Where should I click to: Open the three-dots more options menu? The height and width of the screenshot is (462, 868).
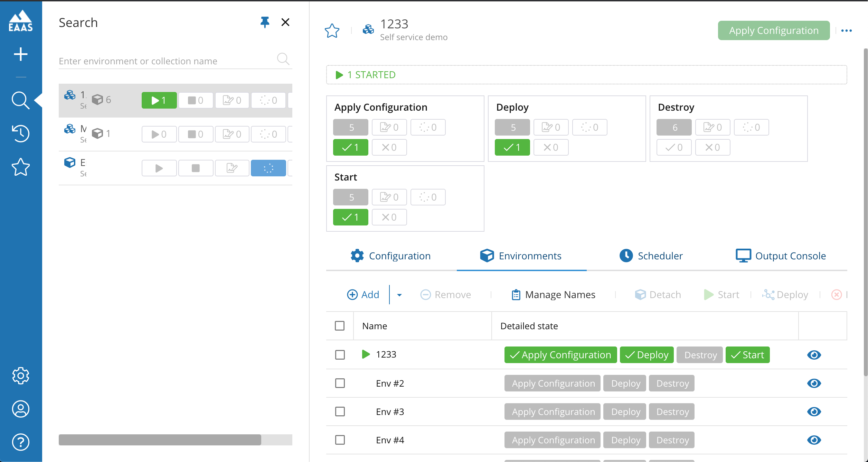[x=847, y=31]
